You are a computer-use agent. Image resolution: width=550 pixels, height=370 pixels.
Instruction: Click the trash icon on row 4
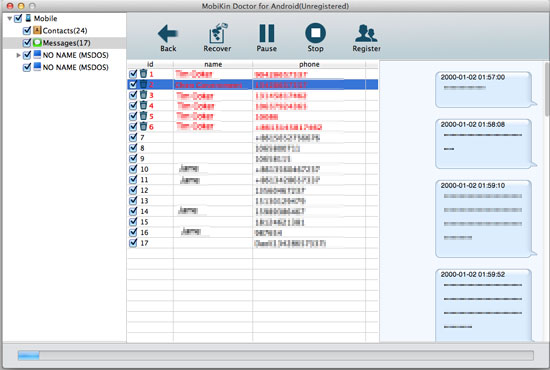[x=143, y=105]
